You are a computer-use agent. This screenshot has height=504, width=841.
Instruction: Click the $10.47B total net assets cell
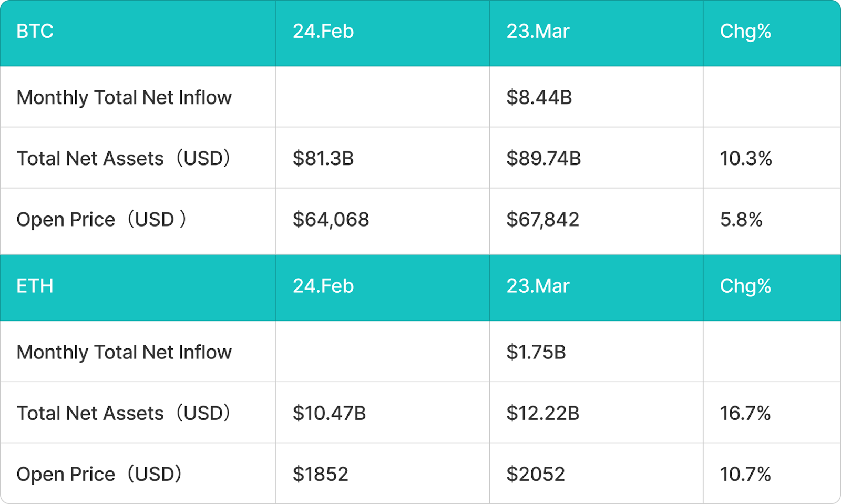coord(329,414)
